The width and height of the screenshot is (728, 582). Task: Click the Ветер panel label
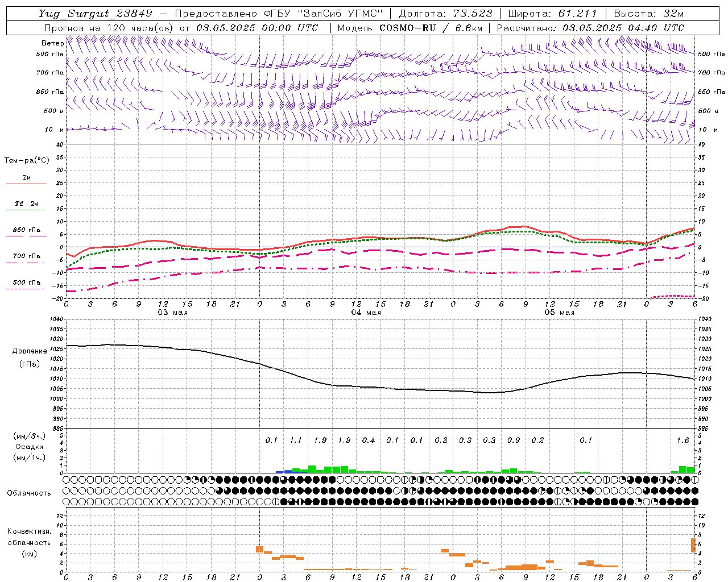(52, 43)
